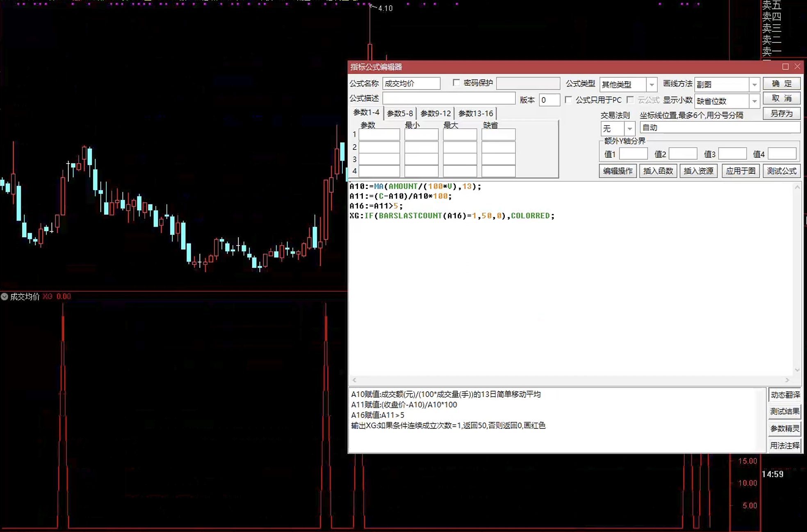This screenshot has width=807, height=532.
Task: Click the 值3 Y-axis boundary field
Action: 732,154
